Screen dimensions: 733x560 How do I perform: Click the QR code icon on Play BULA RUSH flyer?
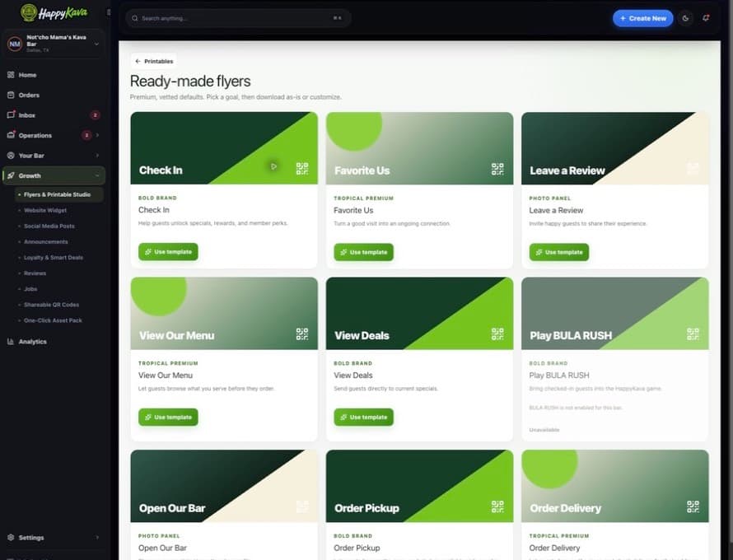click(x=693, y=334)
